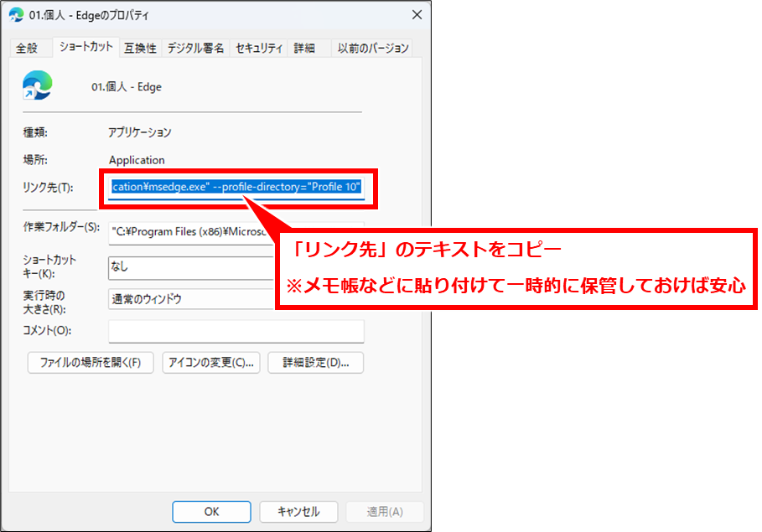The width and height of the screenshot is (762, 532).
Task: Open the デジタル署名 tab
Action: point(195,48)
